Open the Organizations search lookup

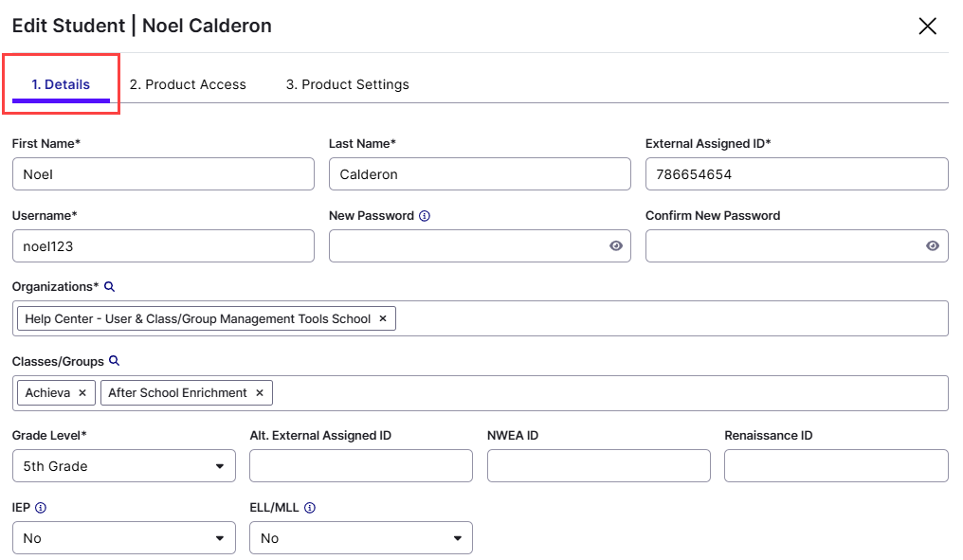111,286
